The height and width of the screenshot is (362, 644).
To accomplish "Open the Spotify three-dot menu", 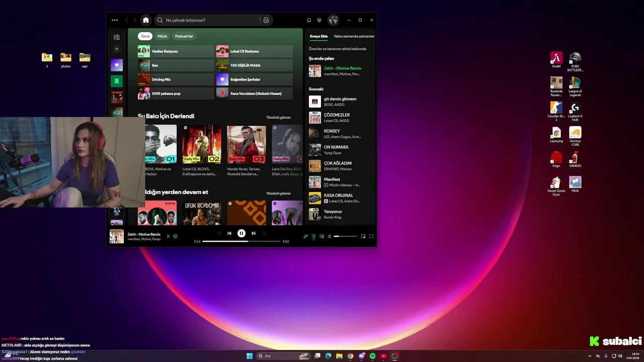I will [x=115, y=20].
